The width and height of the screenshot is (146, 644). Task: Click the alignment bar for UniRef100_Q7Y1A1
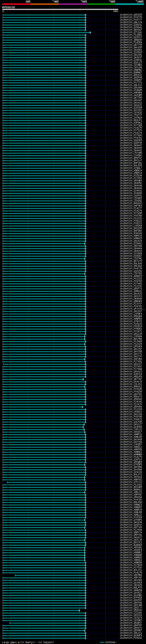(47, 32)
